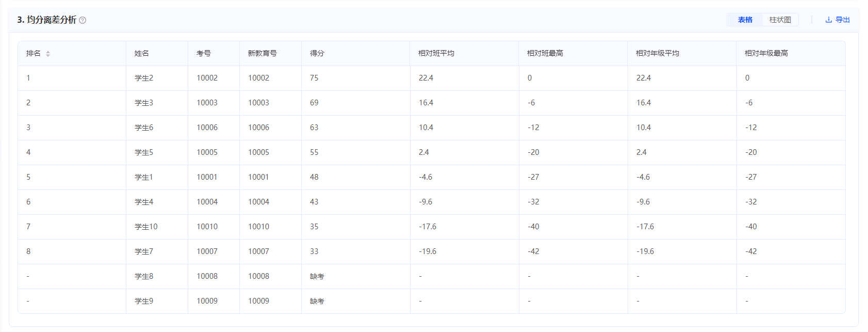868x332 pixels.
Task: Click the 相对班平均 column header
Action: [x=464, y=53]
